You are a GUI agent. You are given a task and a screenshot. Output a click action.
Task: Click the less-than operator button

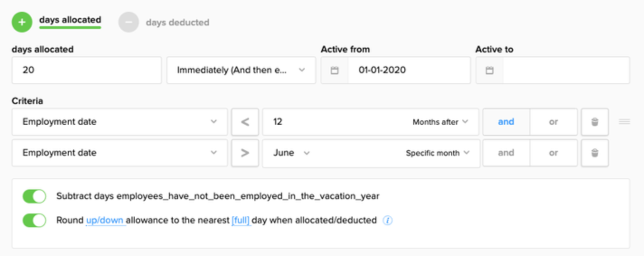[x=245, y=122]
